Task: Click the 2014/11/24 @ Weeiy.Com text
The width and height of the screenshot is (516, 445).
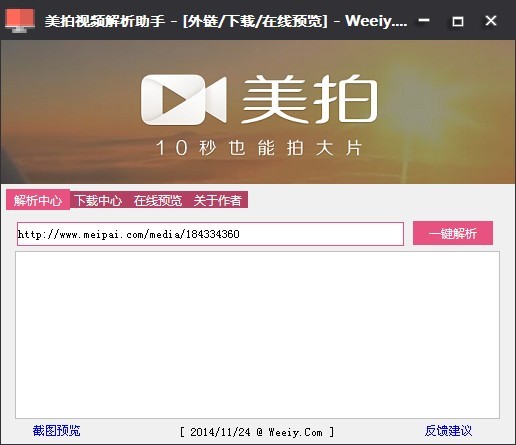Action: pyautogui.click(x=257, y=432)
